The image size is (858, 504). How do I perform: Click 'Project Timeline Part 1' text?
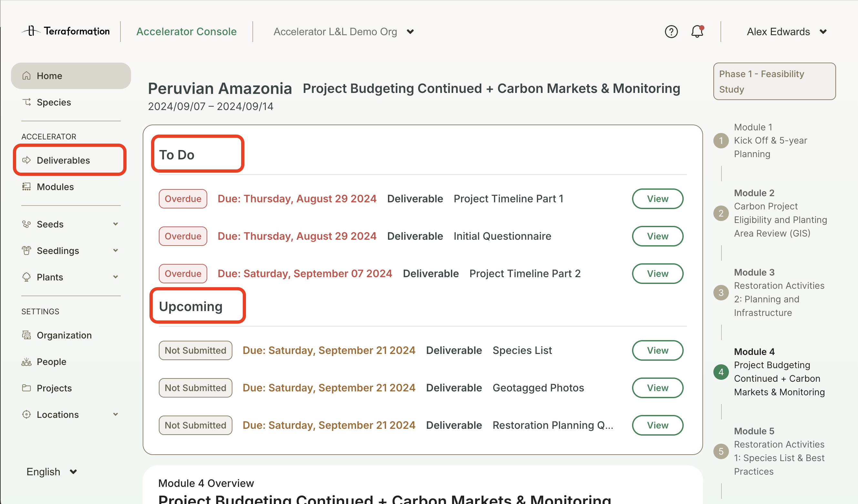508,199
